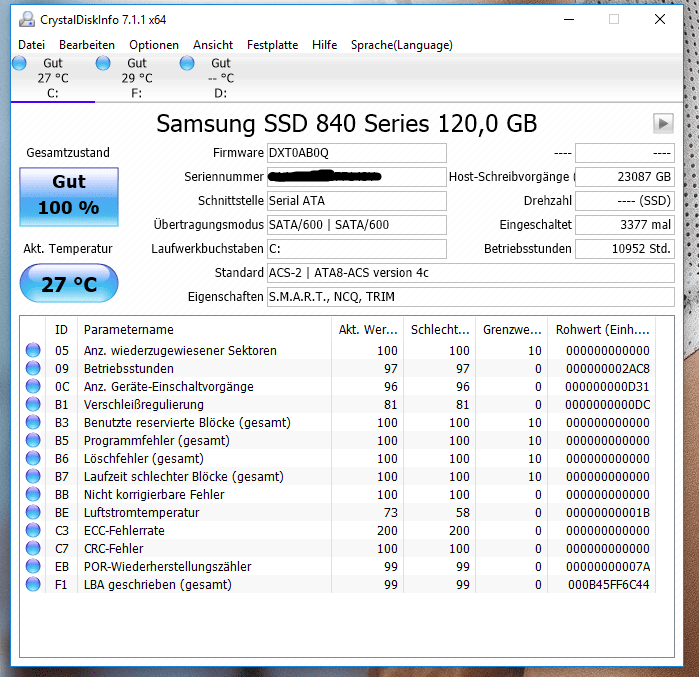
Task: Click the Akt. Wer... column header
Action: tap(368, 330)
